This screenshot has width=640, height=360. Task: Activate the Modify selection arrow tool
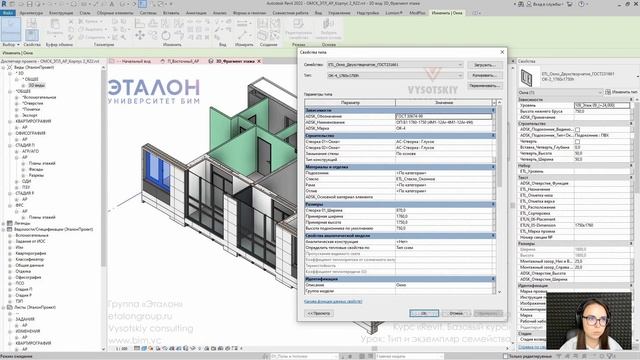11,29
